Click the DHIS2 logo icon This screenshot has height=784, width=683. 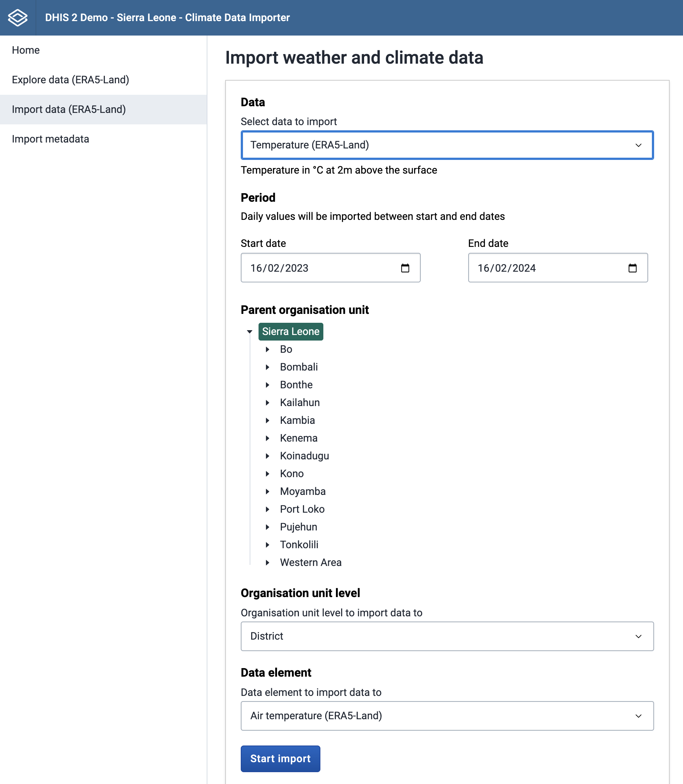[x=17, y=17]
